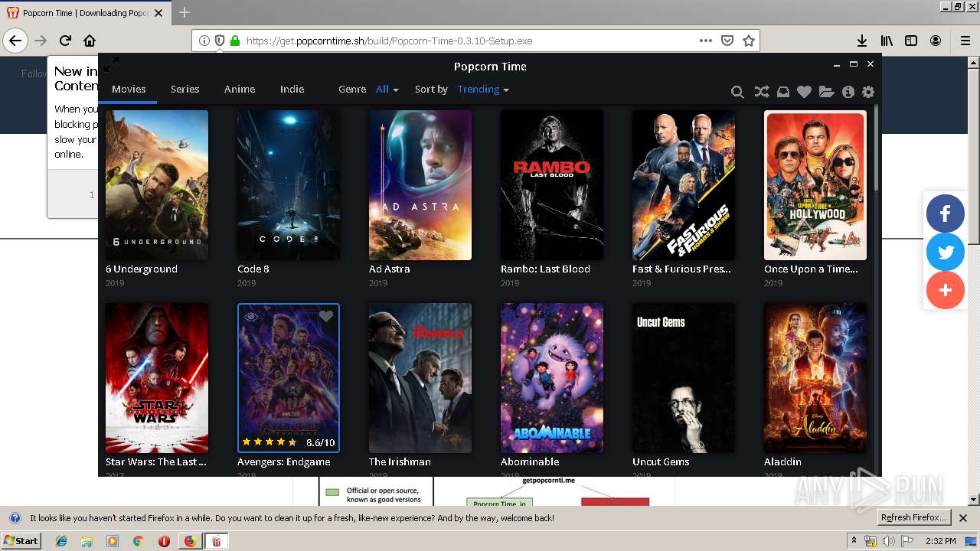Click Popcorn Time taskbar button
The width and height of the screenshot is (980, 551).
(x=217, y=541)
